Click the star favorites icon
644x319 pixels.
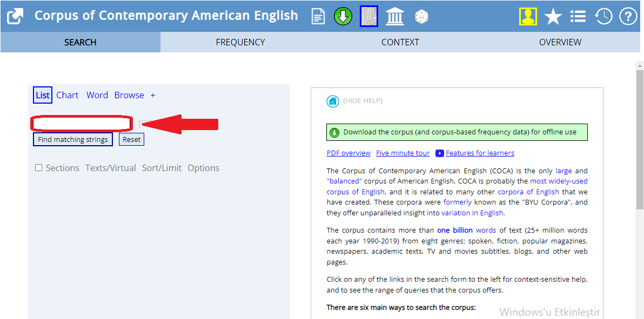coord(553,17)
